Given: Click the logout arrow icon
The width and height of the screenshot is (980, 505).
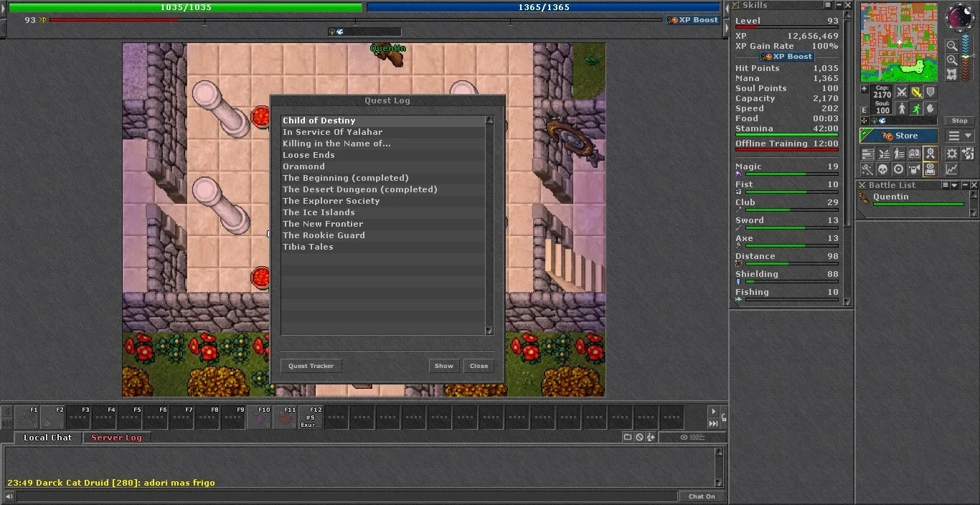Looking at the screenshot, I should click(x=968, y=154).
